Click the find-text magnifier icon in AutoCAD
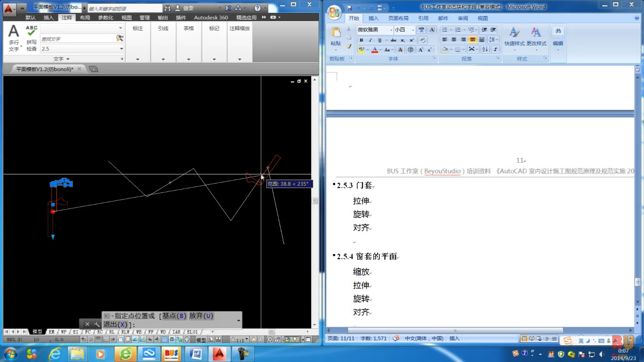The width and height of the screenshot is (644, 362). point(120,39)
